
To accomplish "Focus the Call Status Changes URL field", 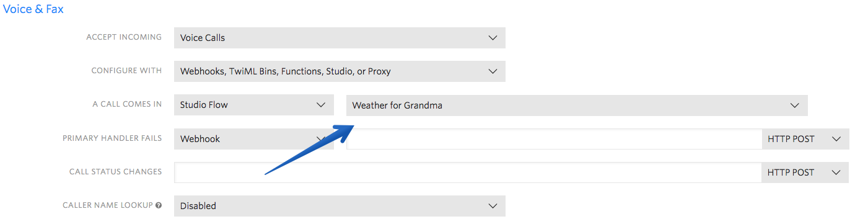I will pyautogui.click(x=468, y=172).
